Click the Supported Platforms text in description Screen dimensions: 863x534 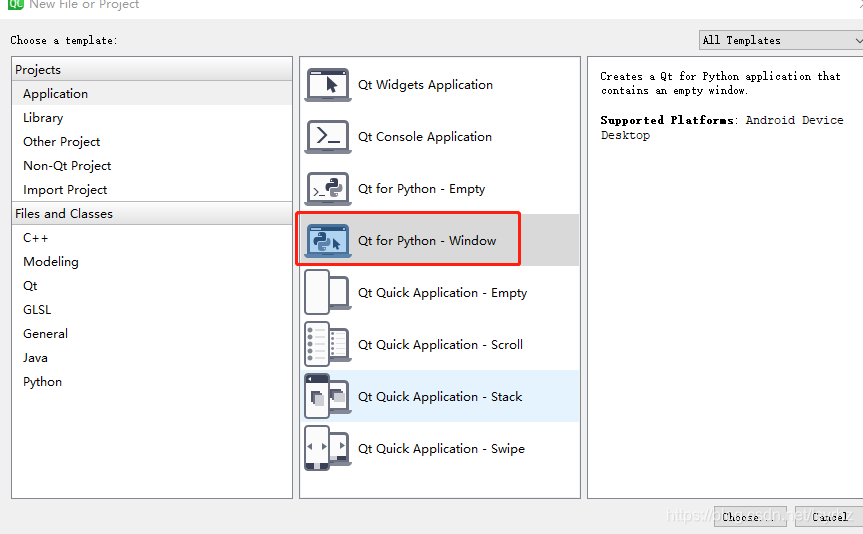[x=667, y=120]
